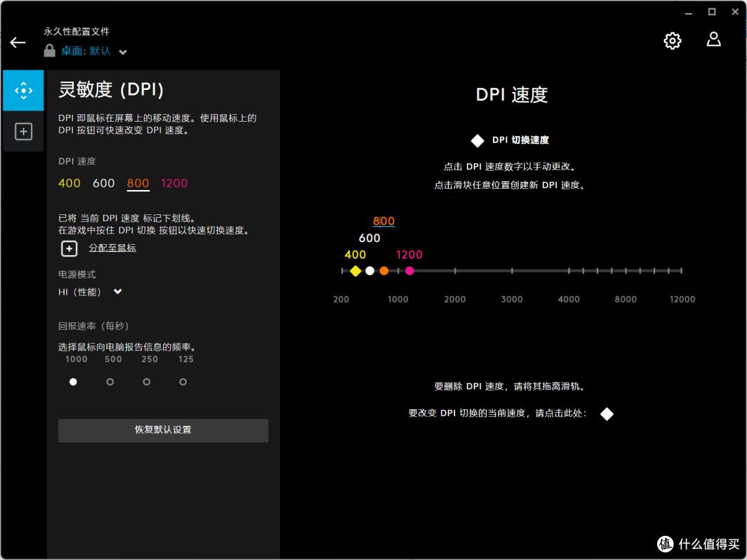Screen dimensions: 747x560
Task: Click the plus icon below the sidebar DPI icon
Action: coord(23,131)
